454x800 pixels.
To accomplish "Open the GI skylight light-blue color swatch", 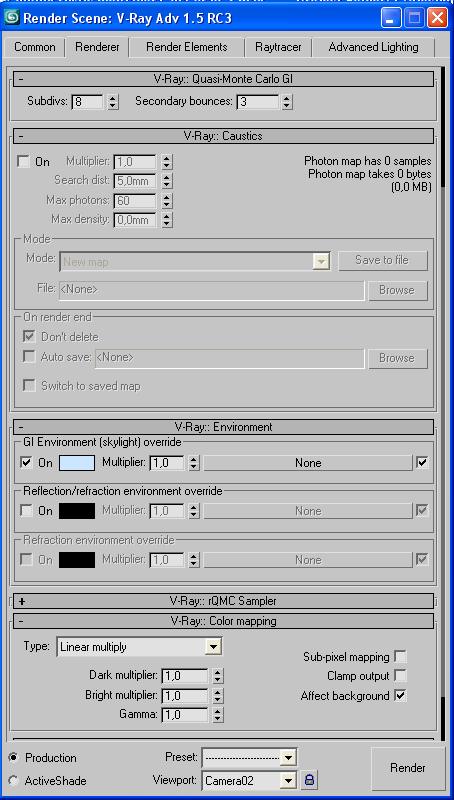I will (x=77, y=463).
